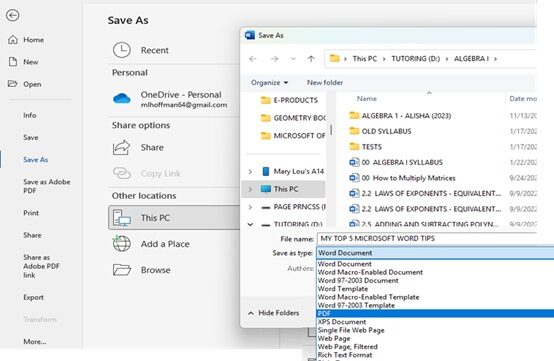Viewport: 554px width, 361px height.
Task: Click the New folder button
Action: coord(325,83)
